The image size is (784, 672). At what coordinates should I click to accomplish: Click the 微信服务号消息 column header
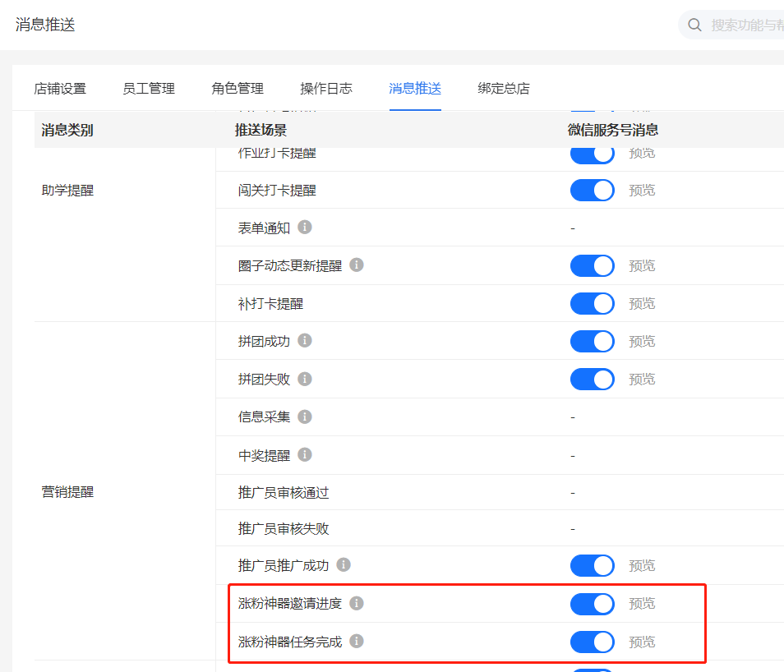tap(613, 130)
